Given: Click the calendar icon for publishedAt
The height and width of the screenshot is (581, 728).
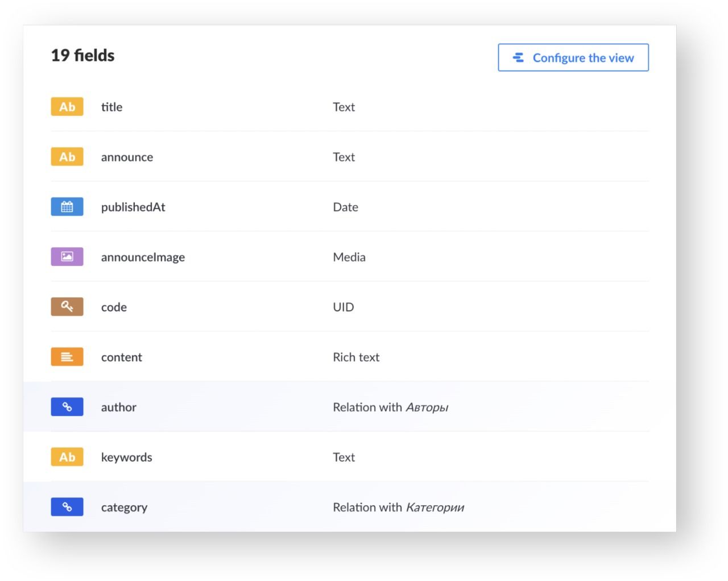Looking at the screenshot, I should tap(67, 207).
